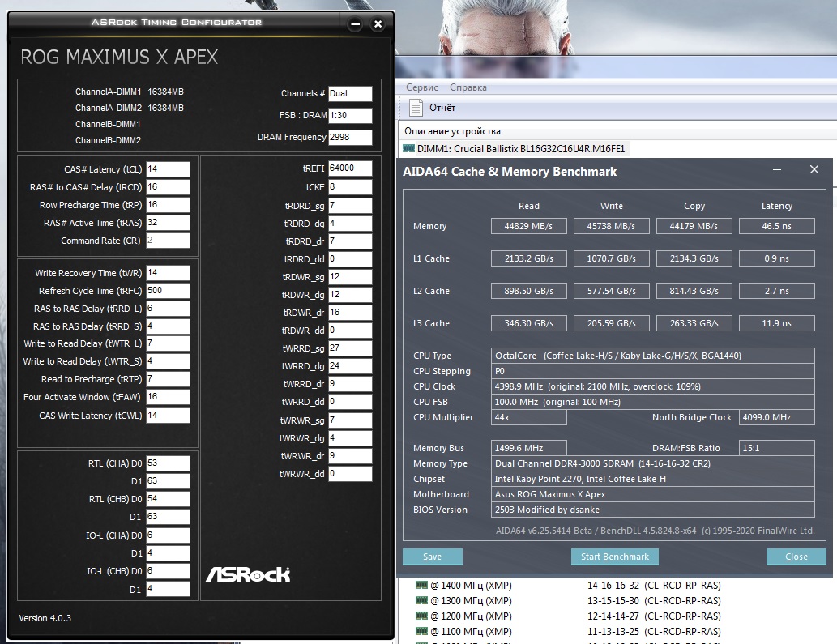The image size is (837, 644).
Task: Select DIMM1: Crucial Ballistix device row
Action: pyautogui.click(x=515, y=149)
